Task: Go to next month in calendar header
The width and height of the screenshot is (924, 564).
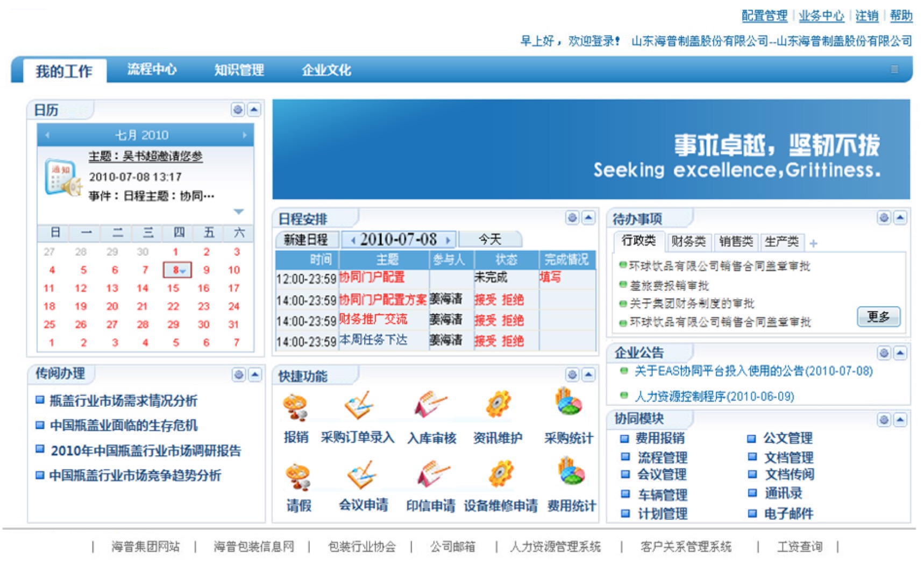Action: [x=244, y=135]
